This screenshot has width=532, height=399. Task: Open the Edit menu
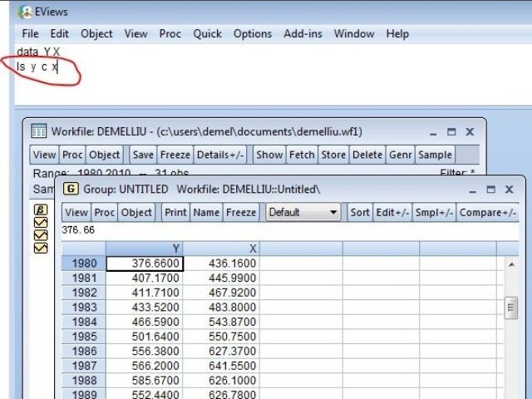coord(59,33)
